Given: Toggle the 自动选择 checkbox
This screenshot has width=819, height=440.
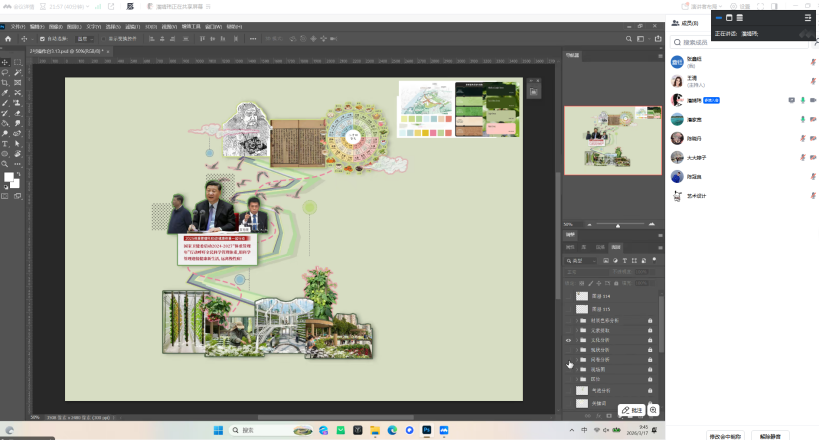Looking at the screenshot, I should point(42,39).
